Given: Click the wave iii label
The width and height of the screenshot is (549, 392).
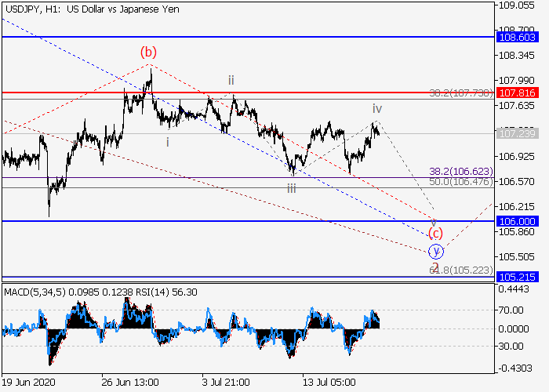Looking at the screenshot, I should pos(291,187).
